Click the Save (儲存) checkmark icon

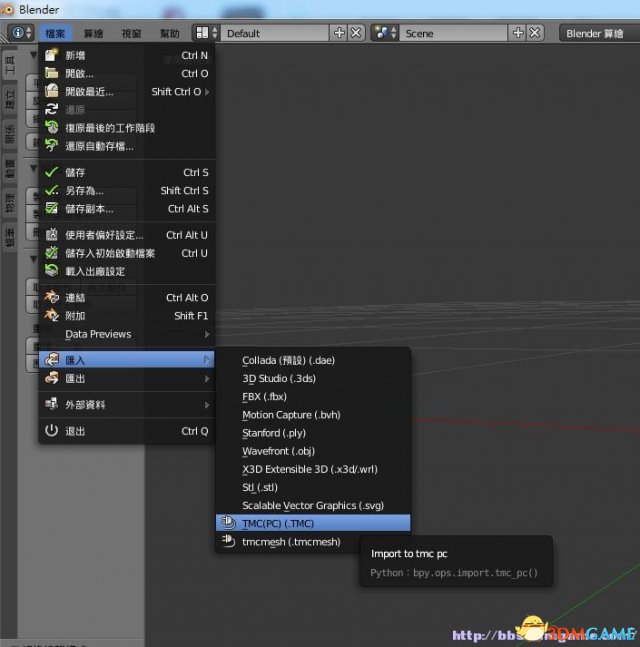(x=52, y=172)
